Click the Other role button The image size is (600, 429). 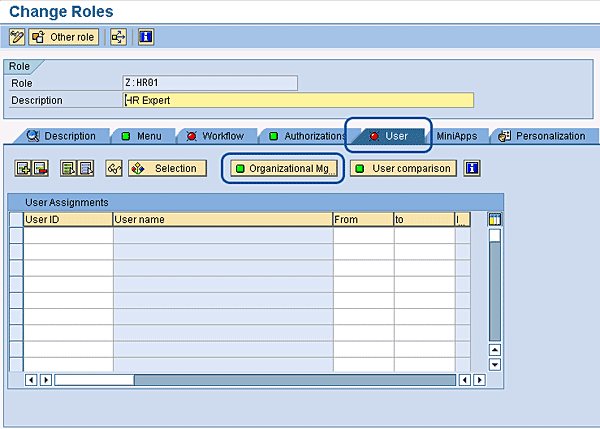coord(64,37)
